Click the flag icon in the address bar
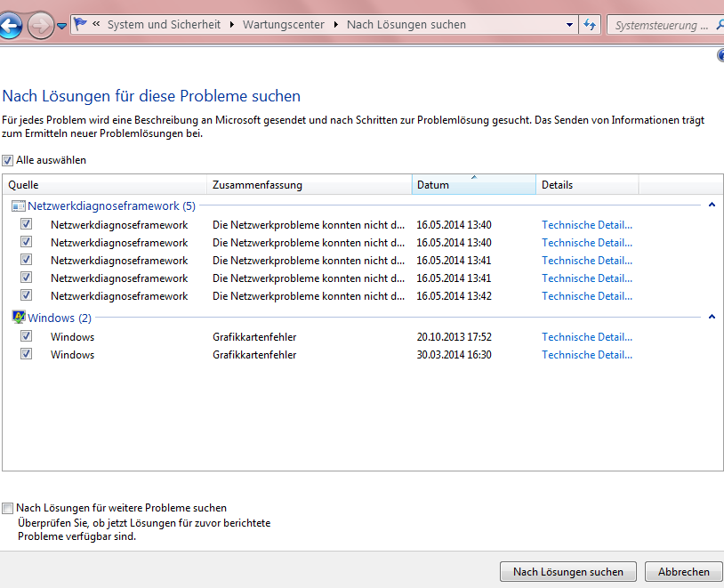Viewport: 724px width, 588px height. (x=80, y=24)
